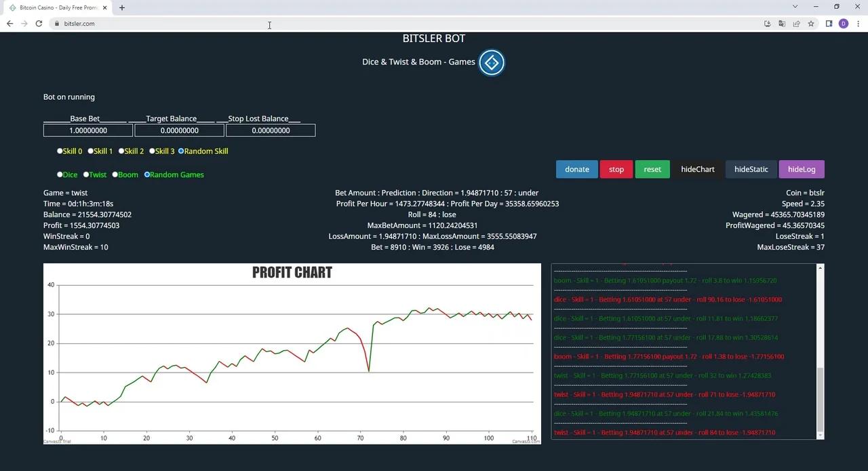Click the install app icon in address bar
868x471 pixels.
767,24
